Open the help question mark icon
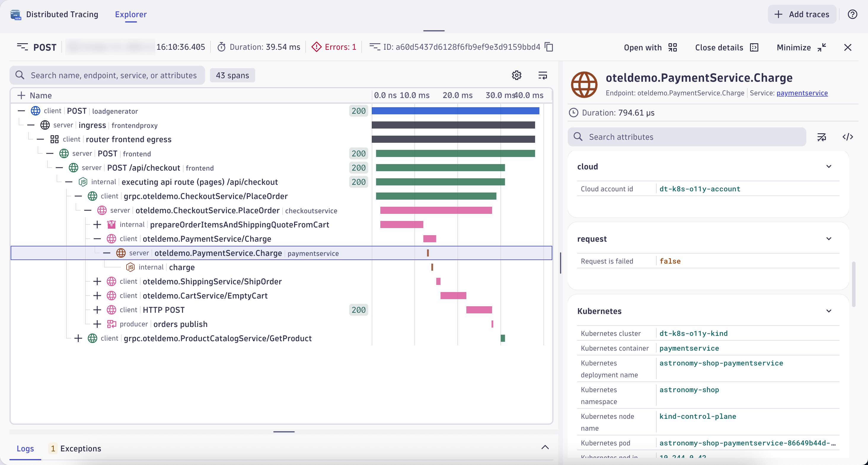This screenshot has height=465, width=868. [853, 14]
